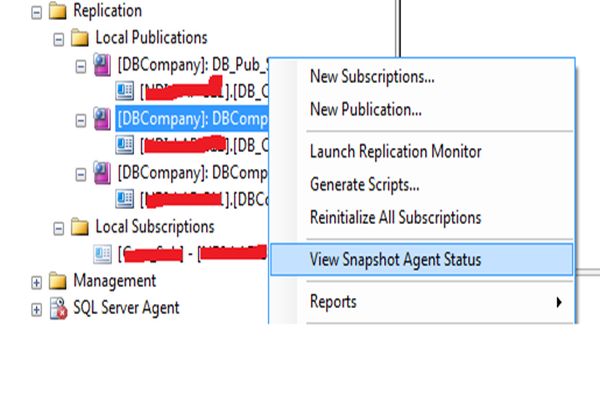This screenshot has width=600, height=408.
Task: Click the local subscription item icon
Action: 103,254
